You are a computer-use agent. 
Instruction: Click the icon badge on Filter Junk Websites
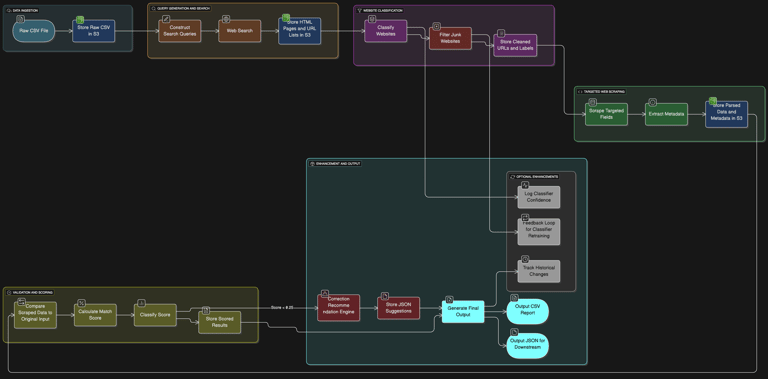437,27
